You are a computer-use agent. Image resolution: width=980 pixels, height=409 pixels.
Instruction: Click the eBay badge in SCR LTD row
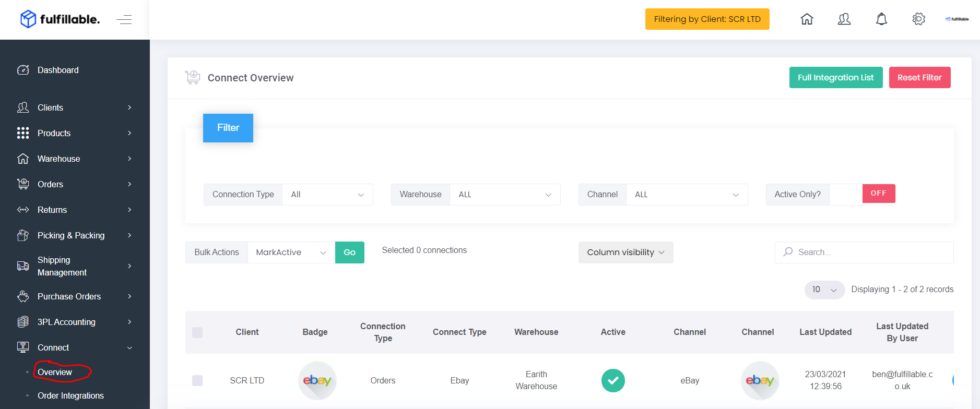[x=317, y=380]
